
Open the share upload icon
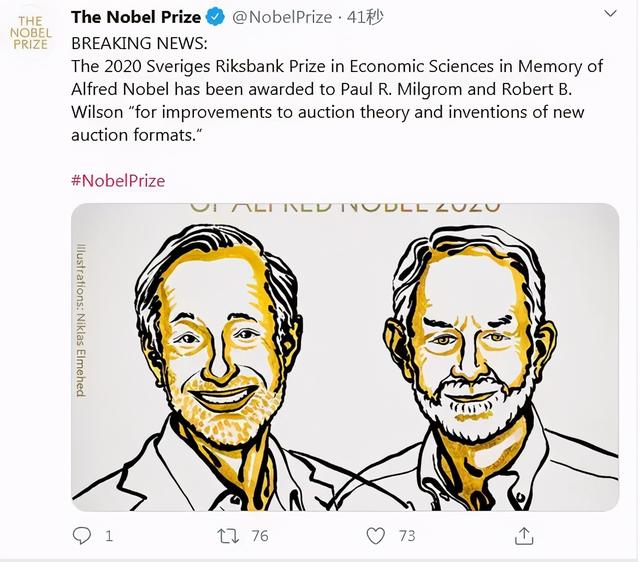[524, 536]
